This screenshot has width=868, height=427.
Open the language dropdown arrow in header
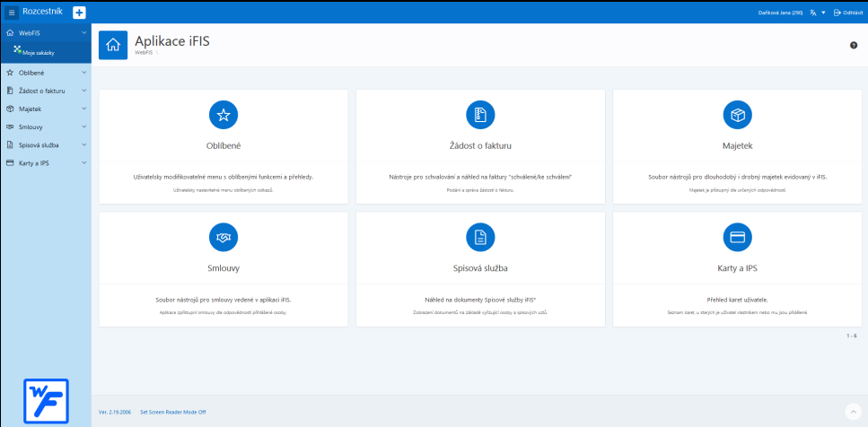click(x=823, y=13)
